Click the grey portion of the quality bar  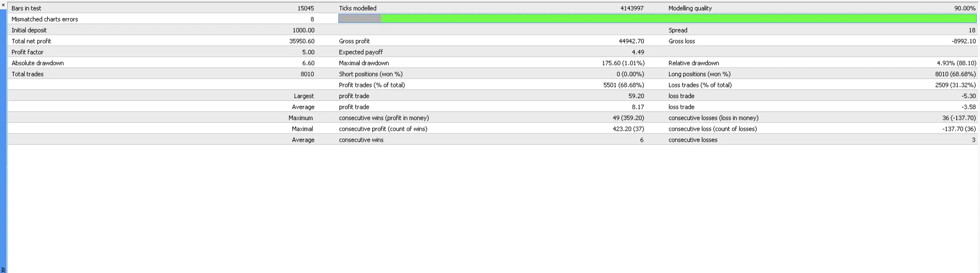pyautogui.click(x=359, y=18)
